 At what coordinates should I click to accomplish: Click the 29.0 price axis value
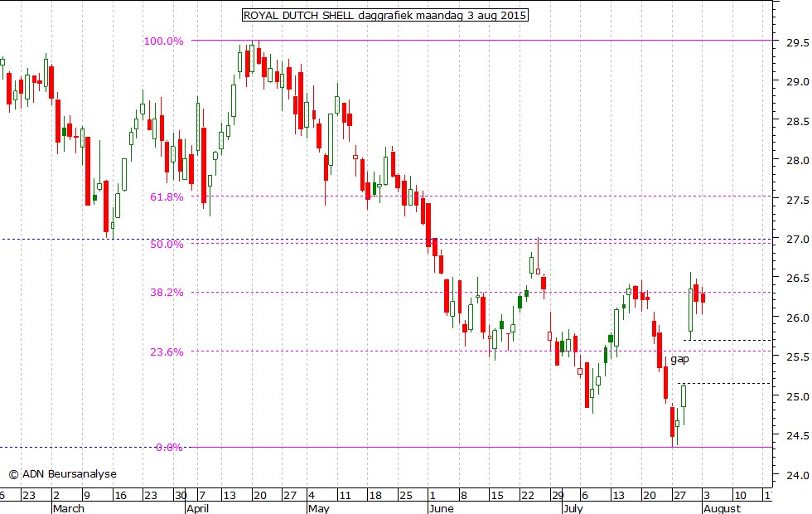[797, 81]
